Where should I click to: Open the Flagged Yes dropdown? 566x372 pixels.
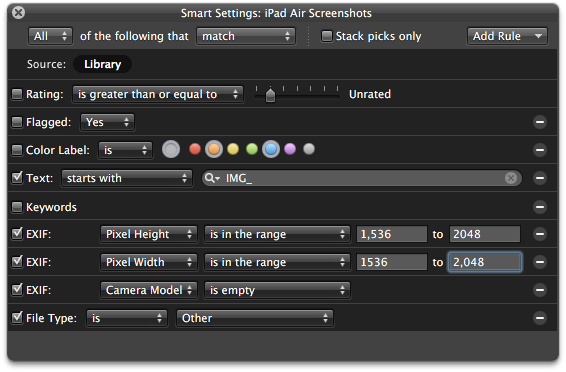pos(108,122)
